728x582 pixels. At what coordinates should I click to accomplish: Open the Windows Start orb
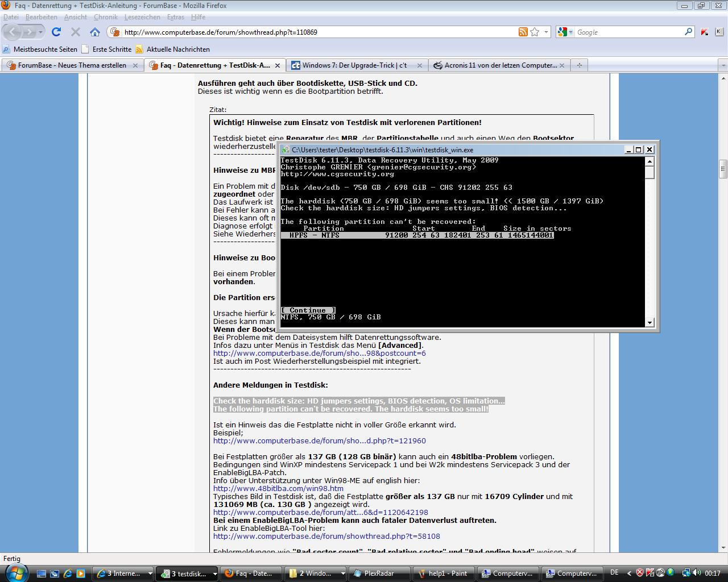pos(16,573)
